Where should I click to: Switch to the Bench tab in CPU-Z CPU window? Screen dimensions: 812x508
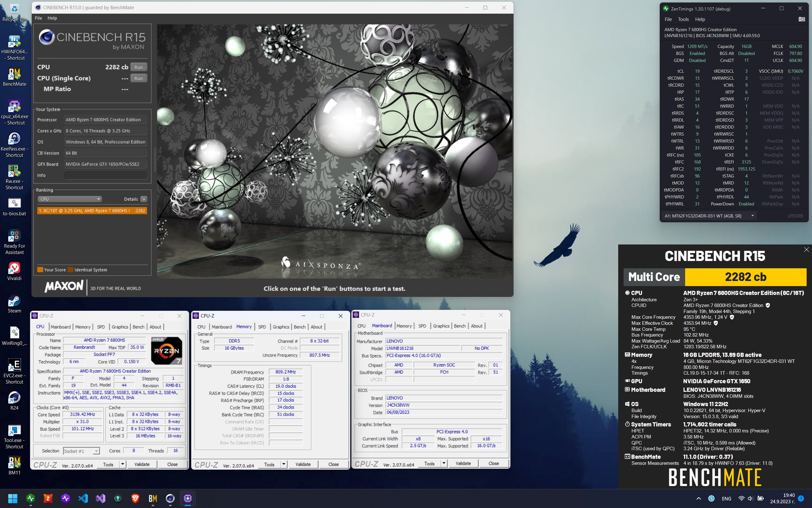pos(139,327)
